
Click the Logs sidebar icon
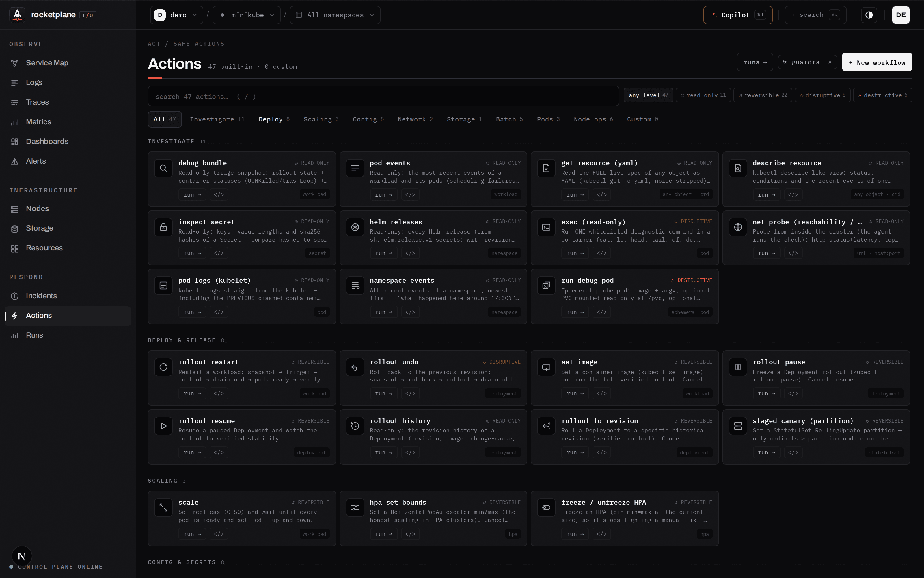[x=14, y=83]
